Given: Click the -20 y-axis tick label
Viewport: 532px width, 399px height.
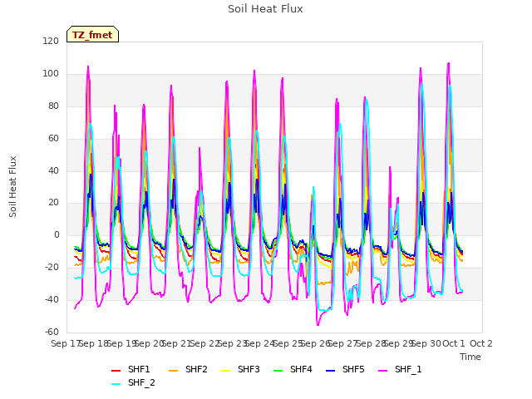Looking at the screenshot, I should (52, 268).
